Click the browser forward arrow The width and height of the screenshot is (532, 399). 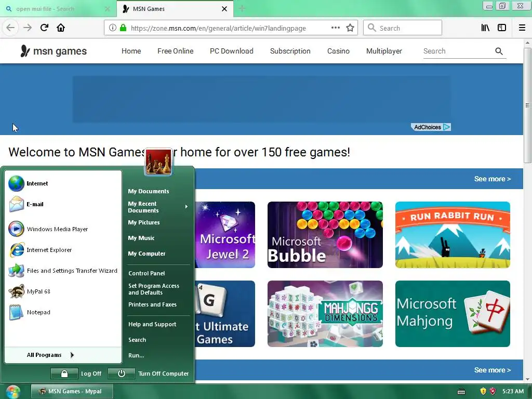[x=28, y=28]
